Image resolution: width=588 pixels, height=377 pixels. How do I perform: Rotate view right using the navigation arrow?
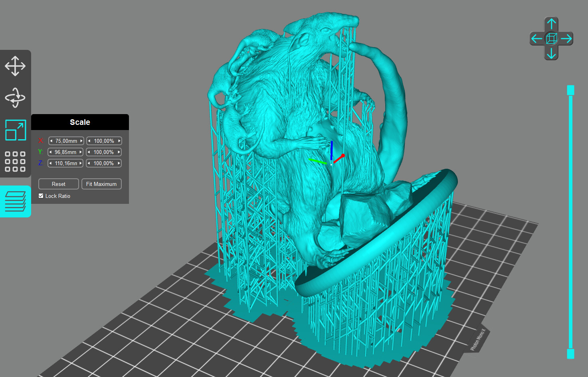tap(566, 38)
